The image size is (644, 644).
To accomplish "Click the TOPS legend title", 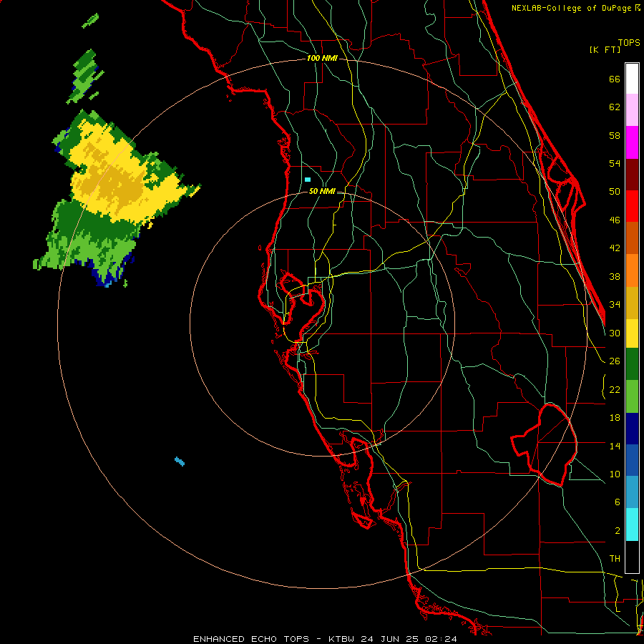I will (629, 42).
